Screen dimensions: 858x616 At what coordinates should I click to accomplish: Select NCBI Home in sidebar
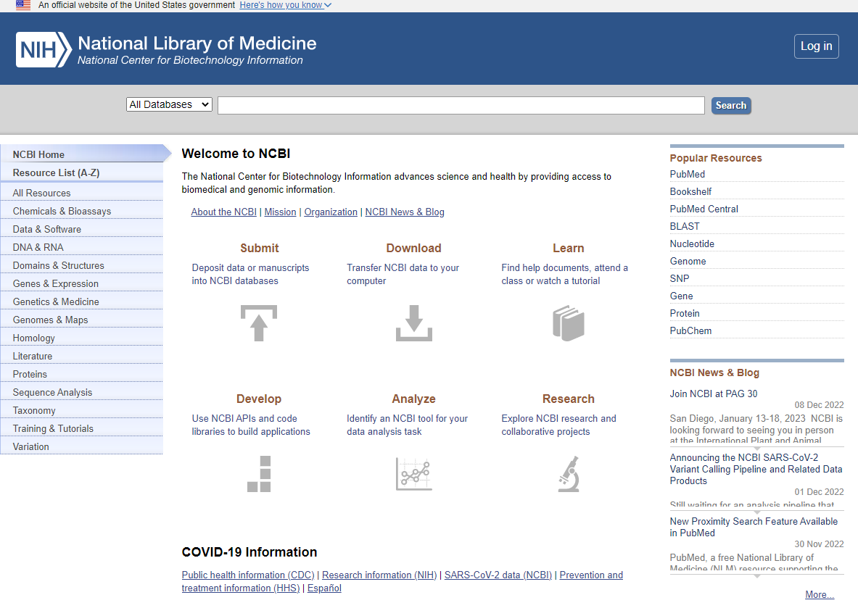pos(82,154)
